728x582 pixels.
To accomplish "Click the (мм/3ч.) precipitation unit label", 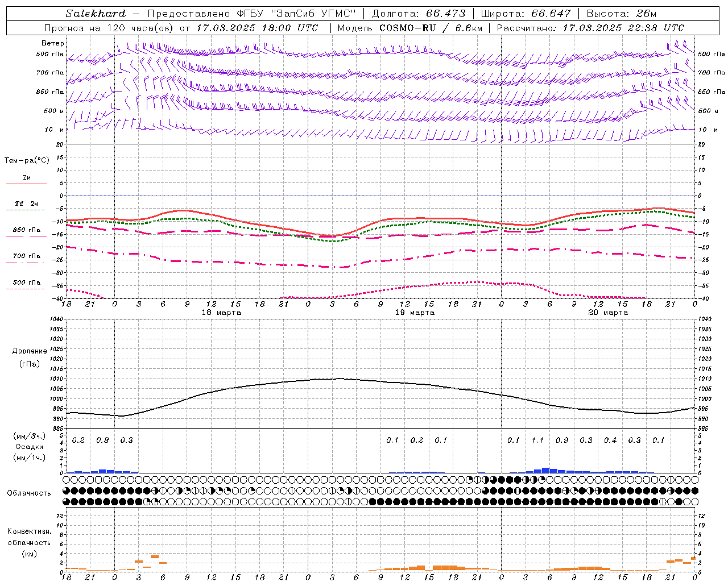I will click(x=29, y=436).
